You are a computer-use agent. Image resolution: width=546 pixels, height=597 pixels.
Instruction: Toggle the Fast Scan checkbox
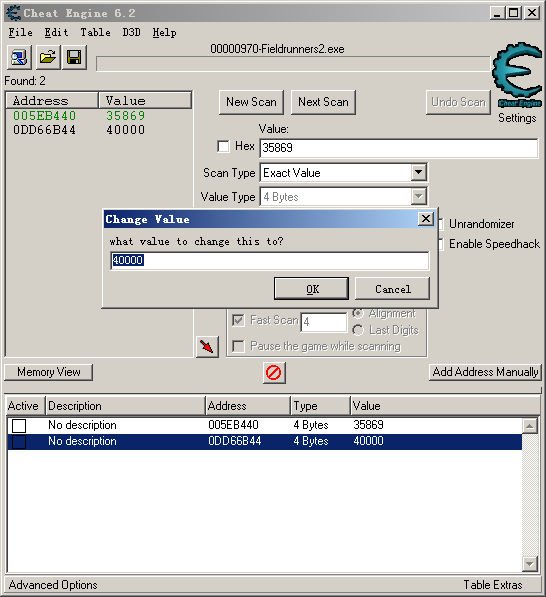238,320
